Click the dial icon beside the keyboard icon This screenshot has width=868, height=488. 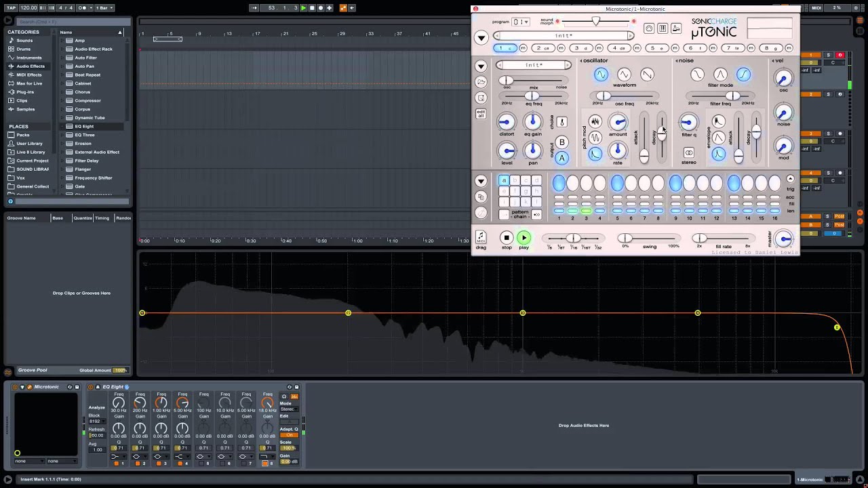coord(649,28)
